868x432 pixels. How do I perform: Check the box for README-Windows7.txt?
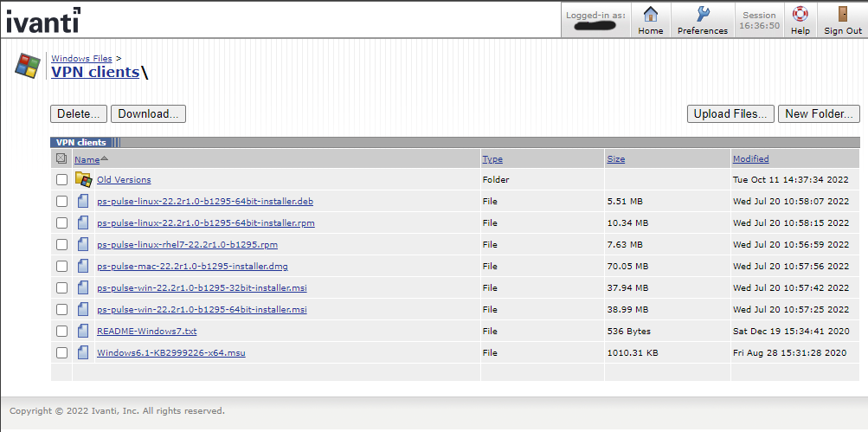point(61,331)
